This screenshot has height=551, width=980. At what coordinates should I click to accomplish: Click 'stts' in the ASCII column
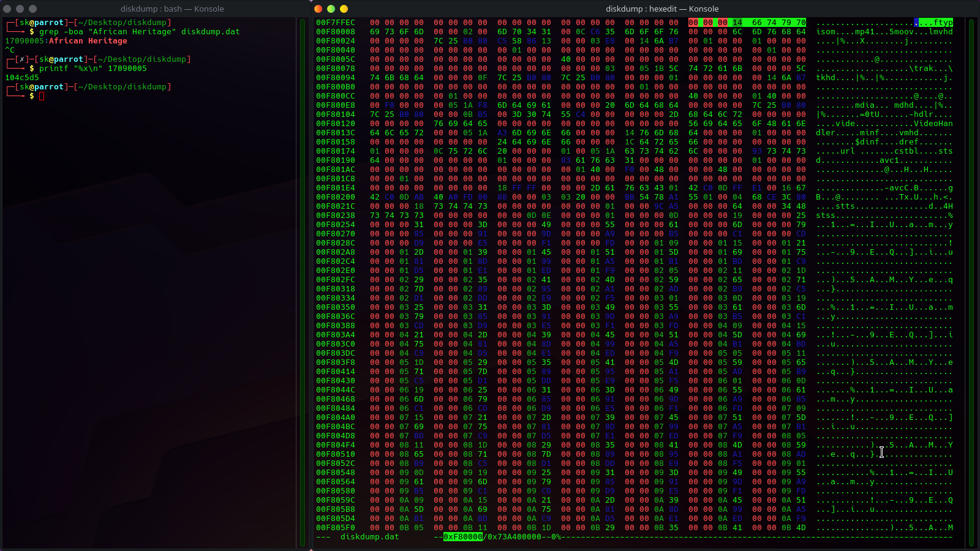pyautogui.click(x=845, y=206)
